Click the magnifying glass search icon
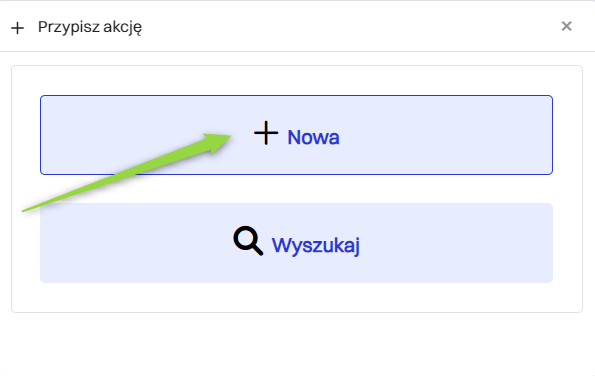This screenshot has height=376, width=595. pos(248,241)
